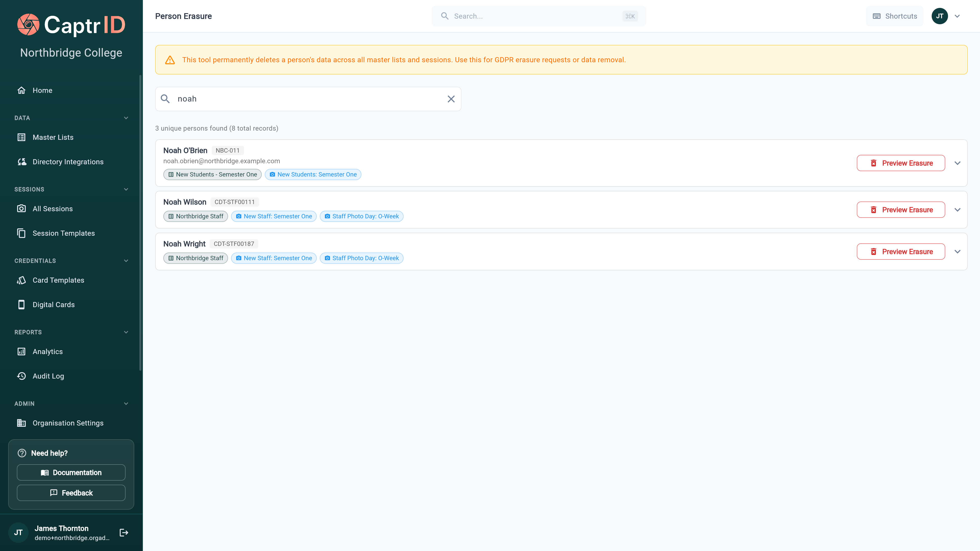The image size is (980, 551).
Task: Click the CaptrID aperture logo icon
Action: (28, 25)
